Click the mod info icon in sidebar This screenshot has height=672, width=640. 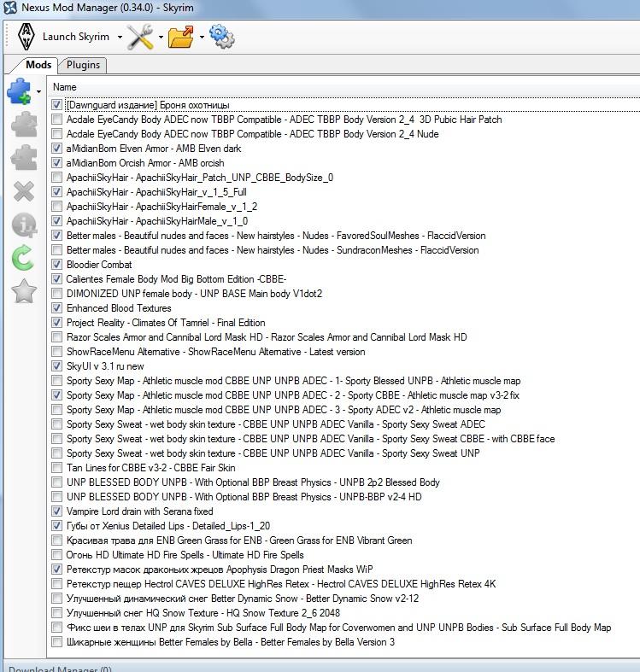[x=24, y=225]
